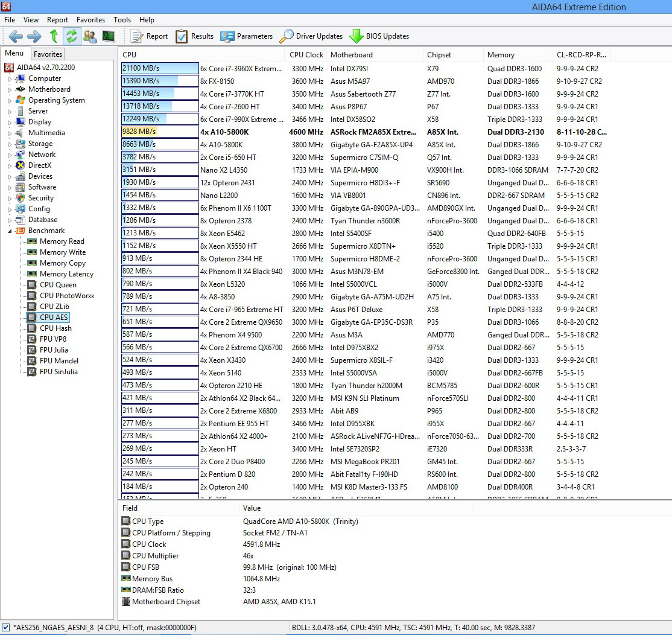Switch to the Favorites tab

pyautogui.click(x=48, y=54)
